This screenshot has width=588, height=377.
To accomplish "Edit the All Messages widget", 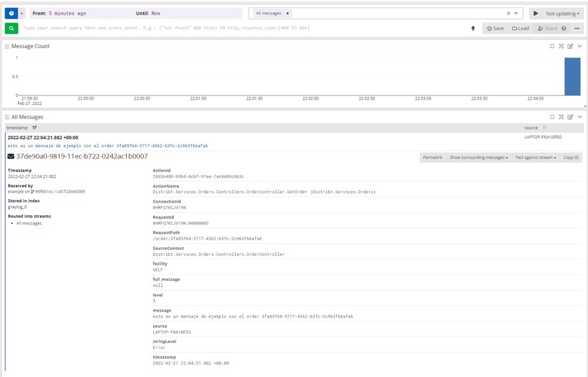I will 571,117.
